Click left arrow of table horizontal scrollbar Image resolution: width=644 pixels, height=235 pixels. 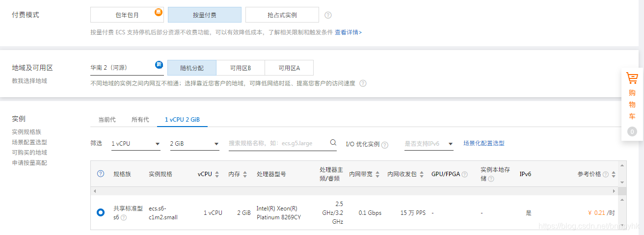pos(94,190)
